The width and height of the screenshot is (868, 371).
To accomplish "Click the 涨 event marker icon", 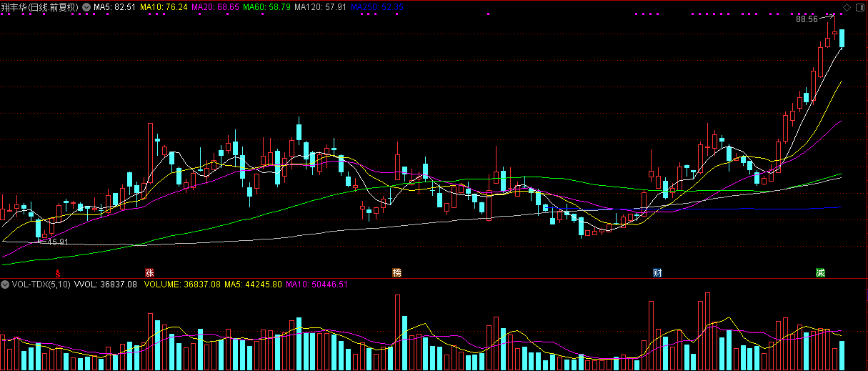I will [149, 273].
